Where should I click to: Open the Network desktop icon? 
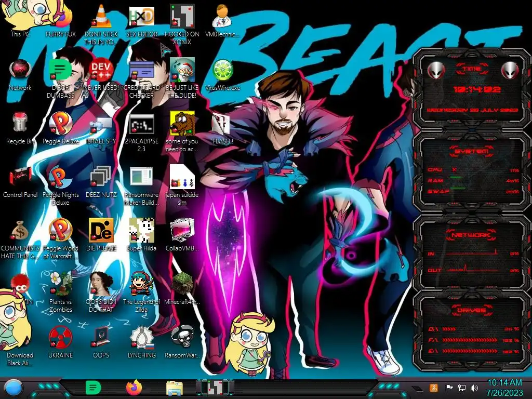pos(20,75)
